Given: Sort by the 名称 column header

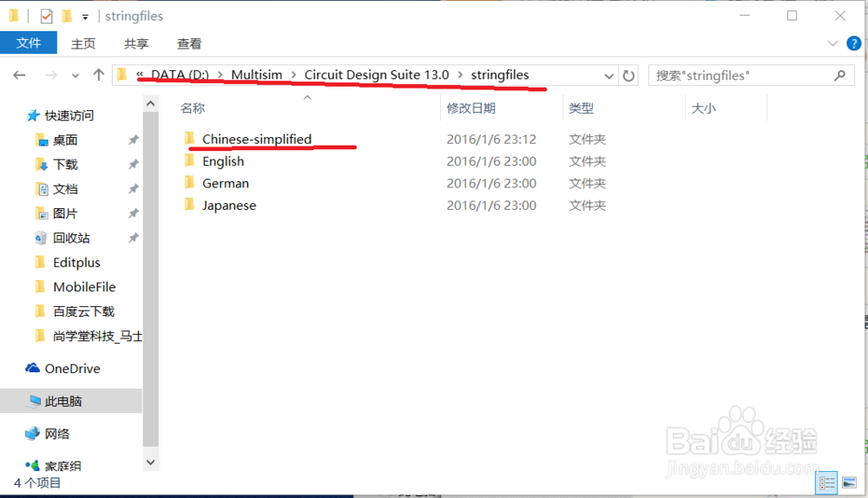Looking at the screenshot, I should tap(193, 108).
